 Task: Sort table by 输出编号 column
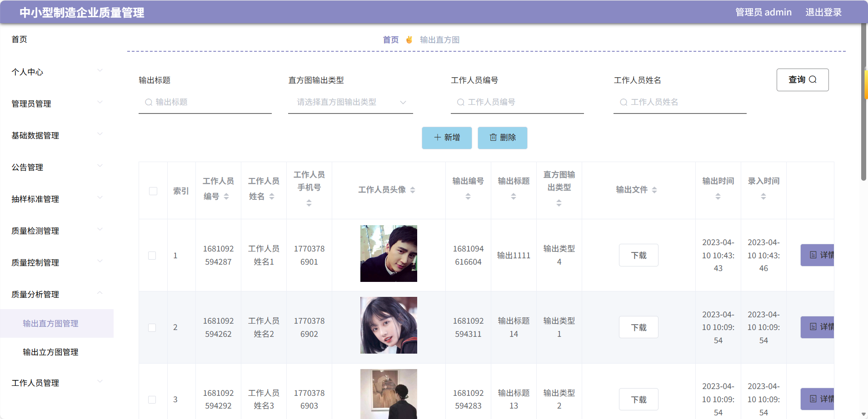point(468,197)
